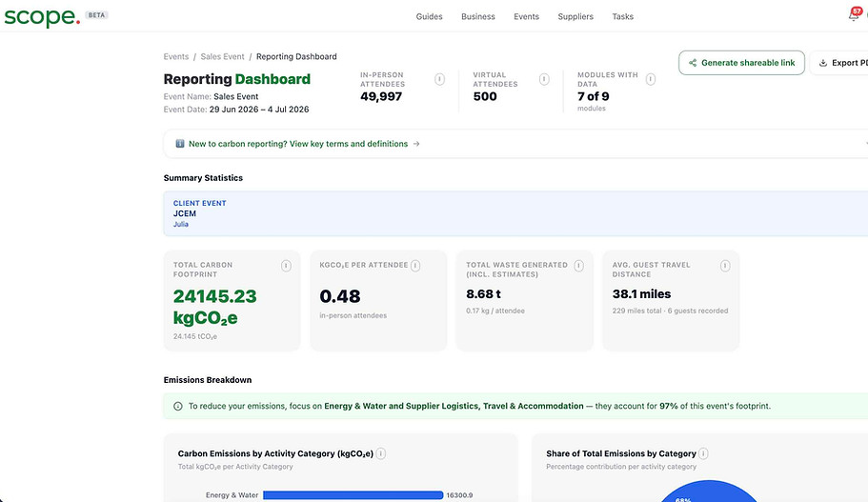Open info for Carbon Emissions by Activity Category
Image resolution: width=868 pixels, height=502 pixels.
[x=381, y=453]
